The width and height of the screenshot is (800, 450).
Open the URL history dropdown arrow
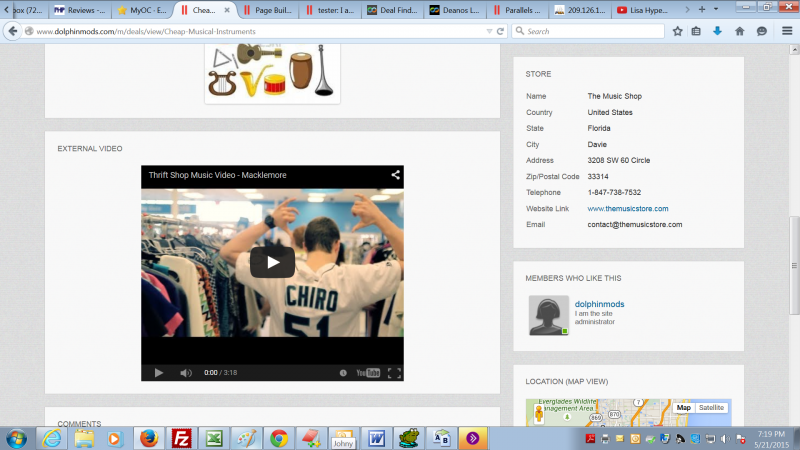pyautogui.click(x=489, y=31)
